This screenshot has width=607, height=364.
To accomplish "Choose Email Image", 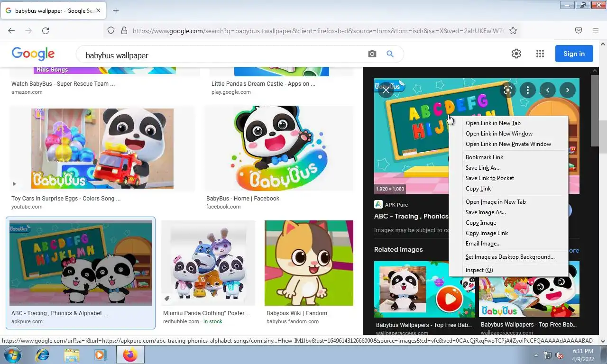I will point(508,244).
